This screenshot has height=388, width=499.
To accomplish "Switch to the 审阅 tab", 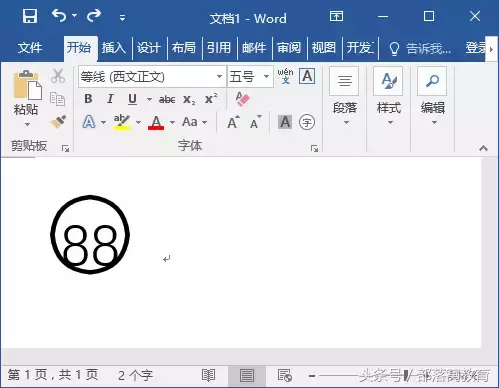I will (289, 48).
